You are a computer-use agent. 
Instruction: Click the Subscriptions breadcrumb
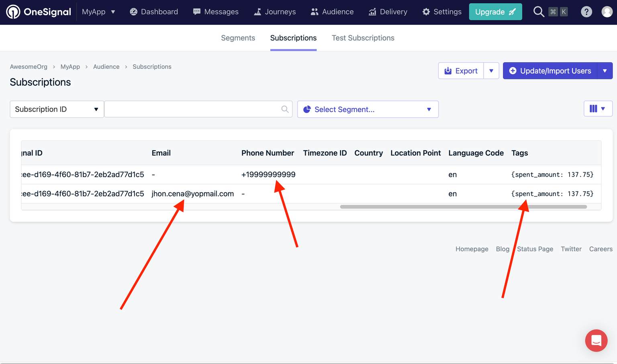(152, 67)
